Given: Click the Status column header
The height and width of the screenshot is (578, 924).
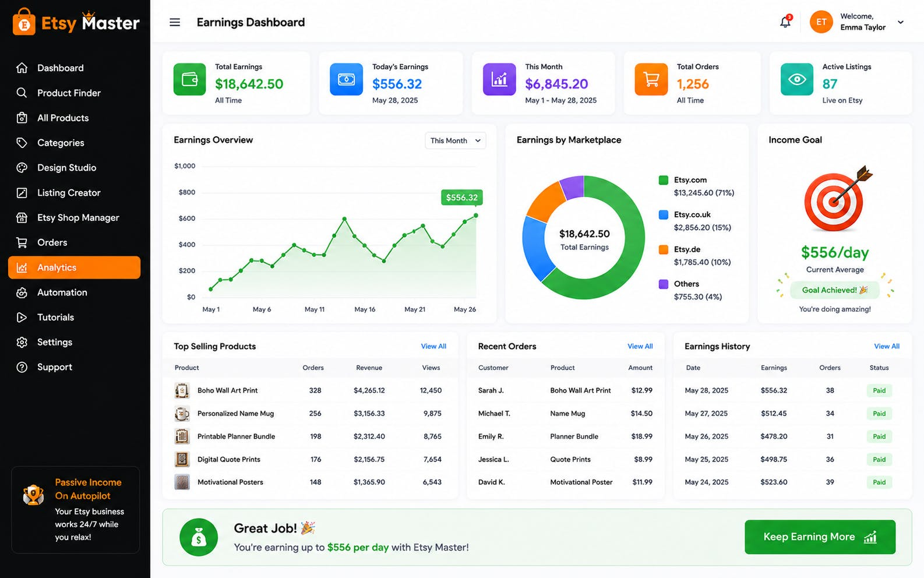Looking at the screenshot, I should click(x=879, y=368).
